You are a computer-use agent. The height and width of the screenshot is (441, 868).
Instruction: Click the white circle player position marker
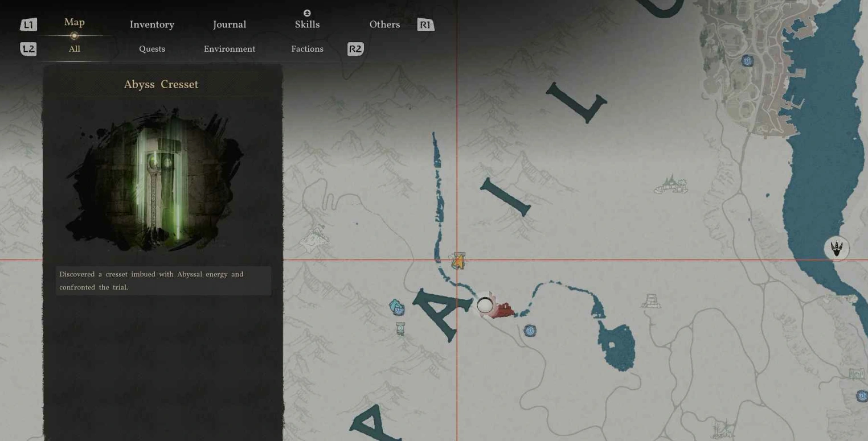tap(485, 306)
